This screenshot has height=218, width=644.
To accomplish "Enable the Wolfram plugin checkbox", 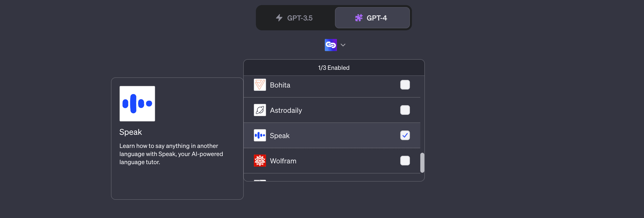I will point(405,161).
